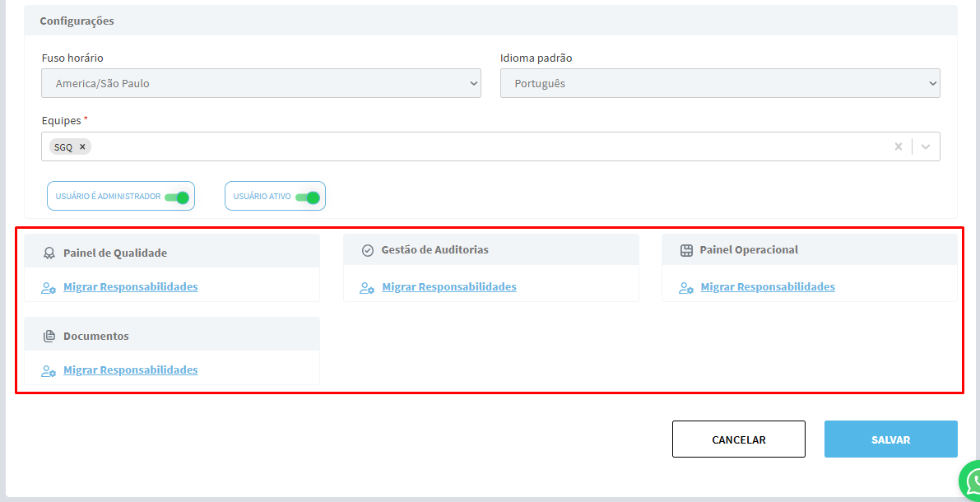980x502 pixels.
Task: Open the Fuso horário dropdown
Action: 261,83
